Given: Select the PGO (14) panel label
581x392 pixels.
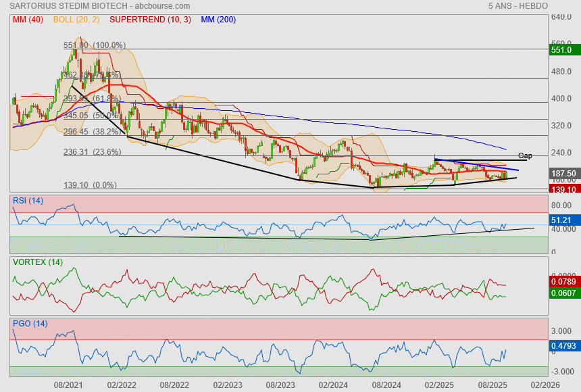Looking at the screenshot, I should click(29, 324).
